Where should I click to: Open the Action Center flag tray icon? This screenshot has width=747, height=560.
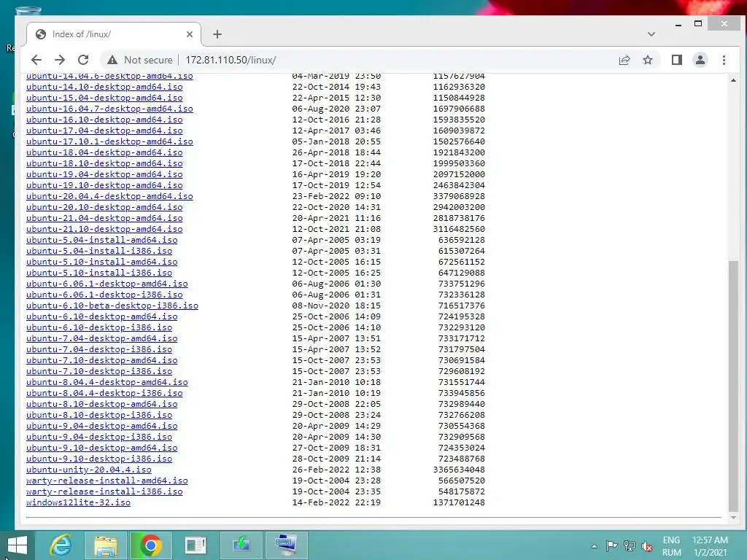click(x=612, y=546)
